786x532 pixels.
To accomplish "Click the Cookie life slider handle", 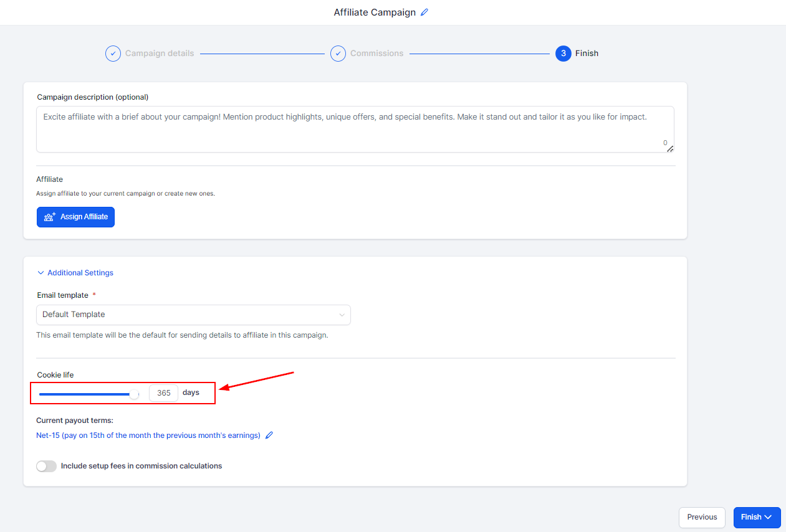I will tap(134, 394).
